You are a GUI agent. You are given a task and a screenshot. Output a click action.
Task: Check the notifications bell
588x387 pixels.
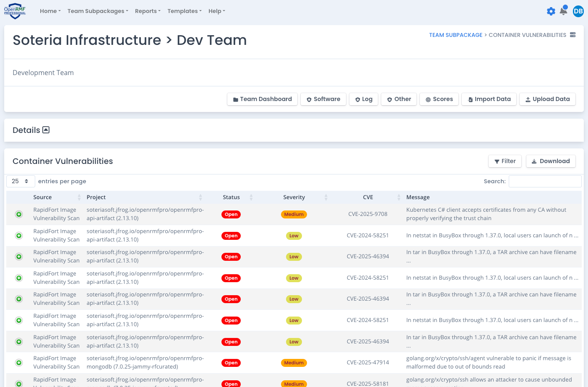coord(564,11)
